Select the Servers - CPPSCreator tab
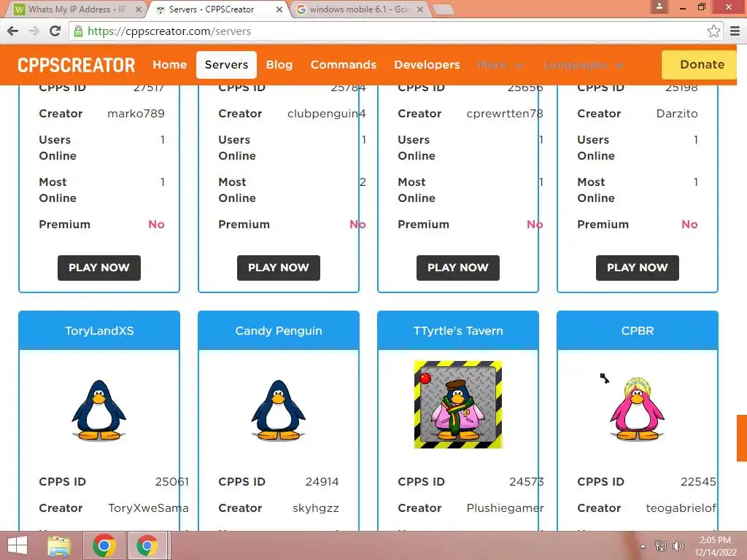The width and height of the screenshot is (747, 560). (212, 9)
